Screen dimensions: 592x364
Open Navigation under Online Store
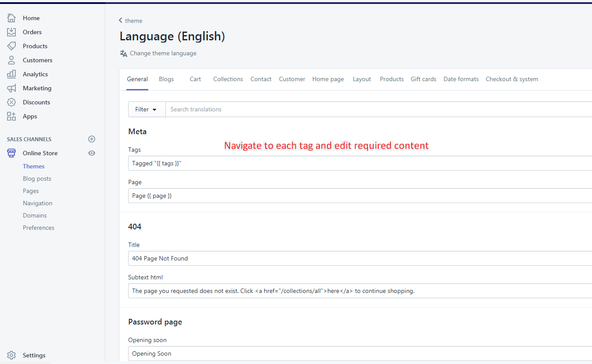coord(37,203)
